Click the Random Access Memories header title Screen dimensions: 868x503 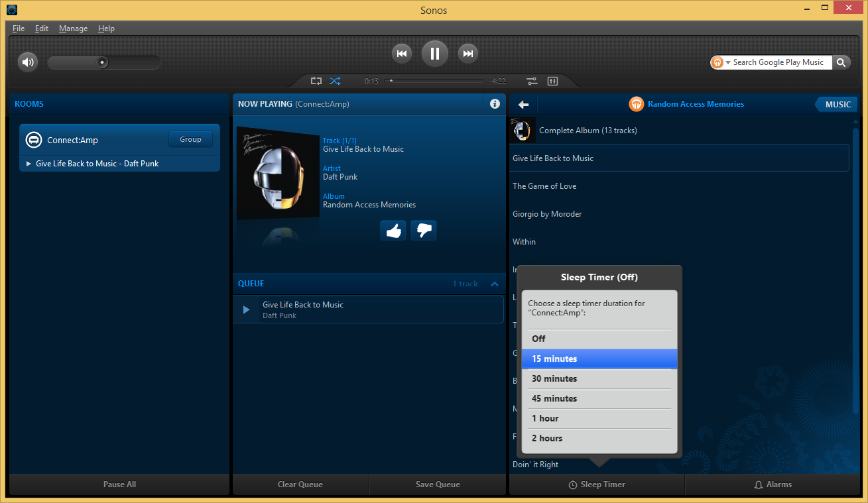696,104
